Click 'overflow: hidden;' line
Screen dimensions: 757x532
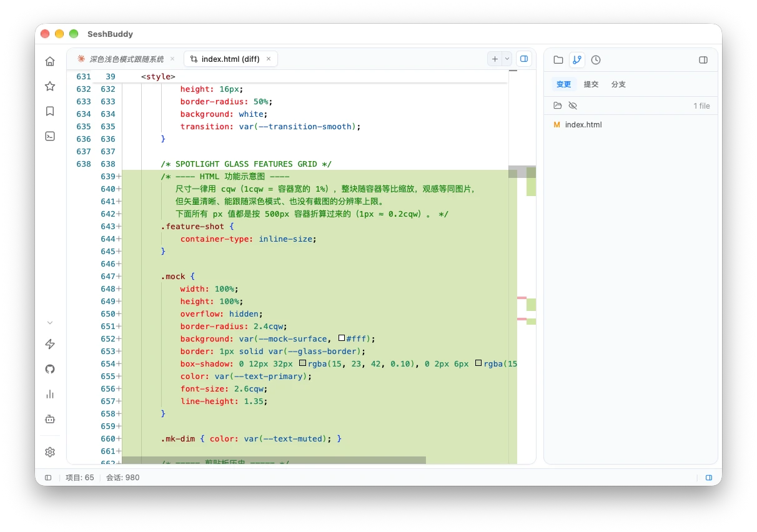coord(222,313)
